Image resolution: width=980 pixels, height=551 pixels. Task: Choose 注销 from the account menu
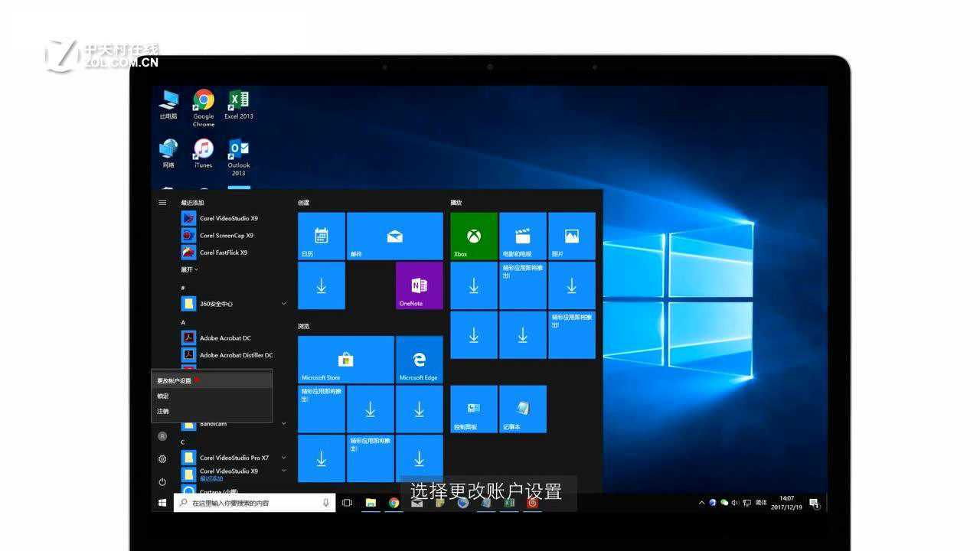pos(211,411)
